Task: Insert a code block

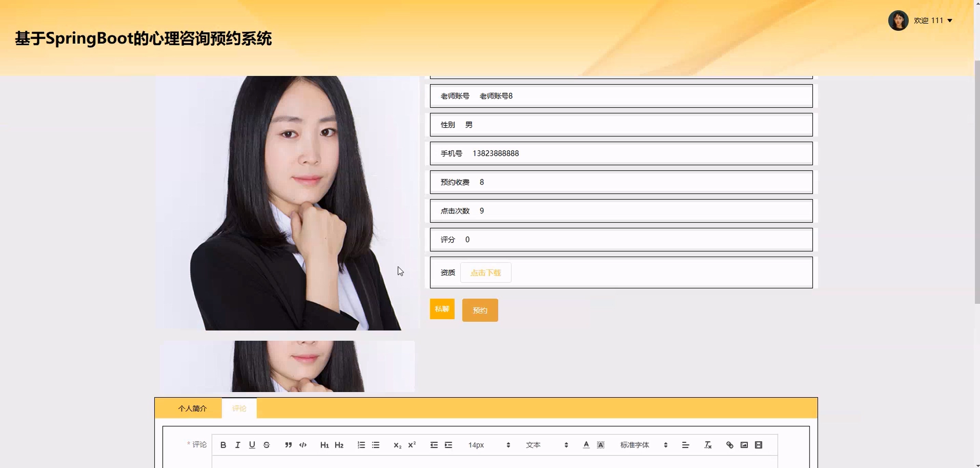Action: (303, 445)
